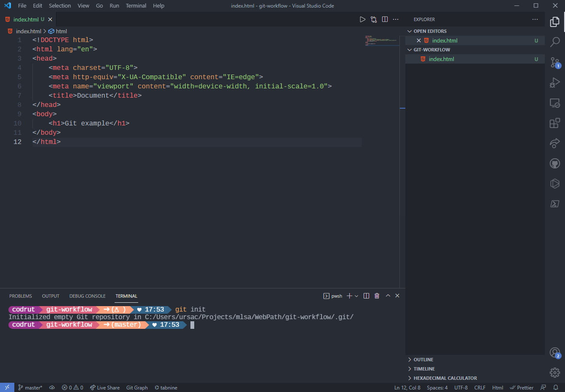Close the terminal panel
Screen dimensions: 565x392
pos(397,296)
